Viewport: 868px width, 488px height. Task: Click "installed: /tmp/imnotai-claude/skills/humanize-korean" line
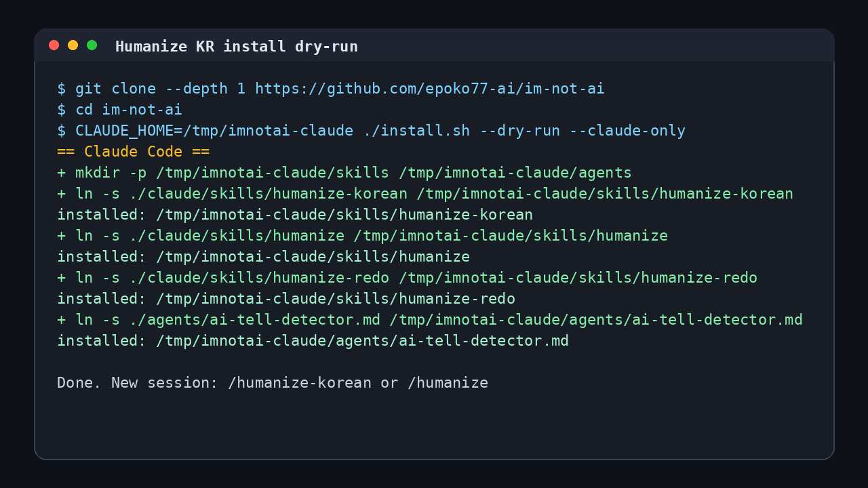(x=295, y=215)
